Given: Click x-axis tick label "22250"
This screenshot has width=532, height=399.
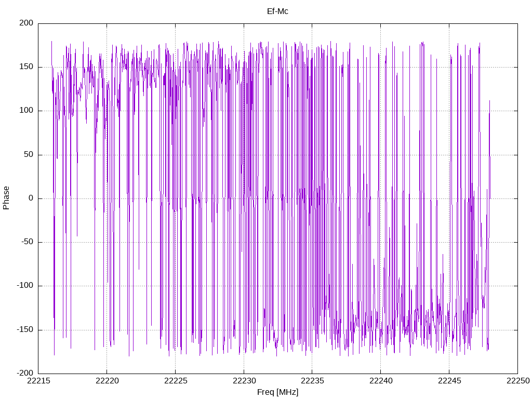Looking at the screenshot, I should coord(518,381).
